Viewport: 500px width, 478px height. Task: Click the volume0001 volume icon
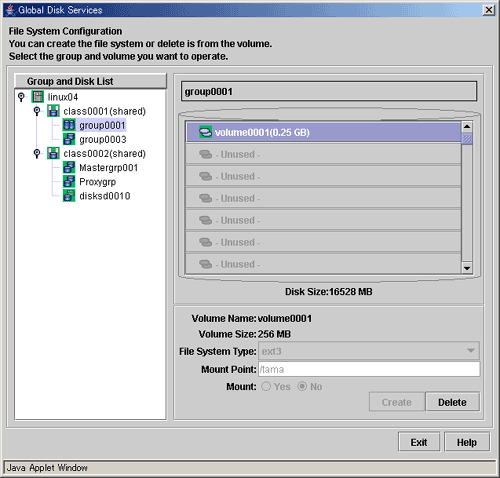coord(205,132)
